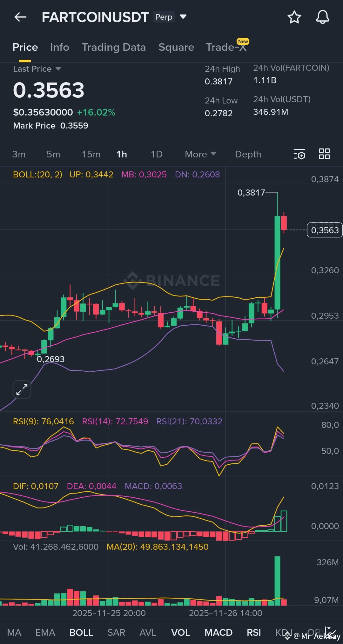343x644 pixels.
Task: Click the 24h High value 0.3817
Action: 219,82
